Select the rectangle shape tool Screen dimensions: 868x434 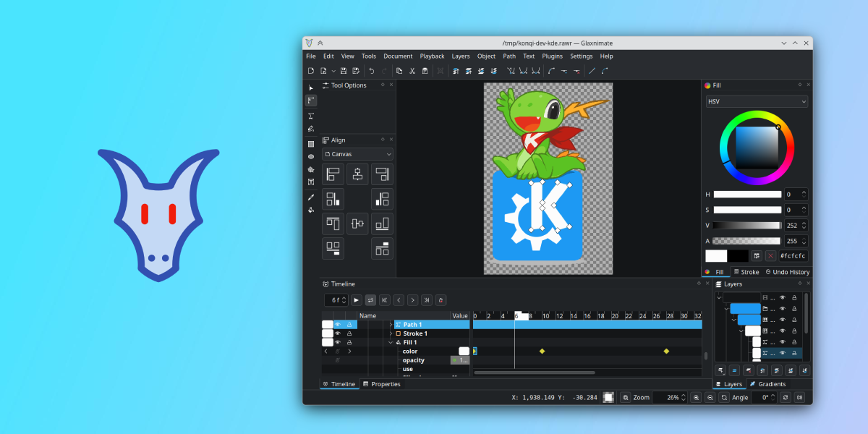[x=311, y=144]
